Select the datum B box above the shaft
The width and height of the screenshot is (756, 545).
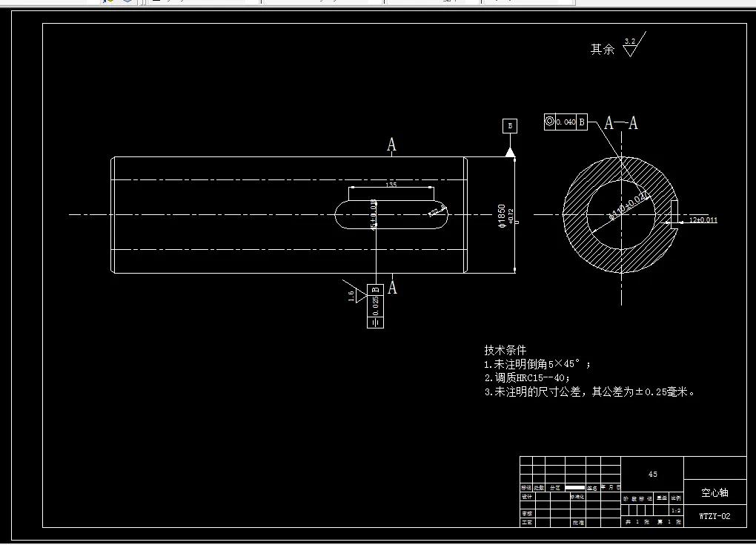point(510,126)
